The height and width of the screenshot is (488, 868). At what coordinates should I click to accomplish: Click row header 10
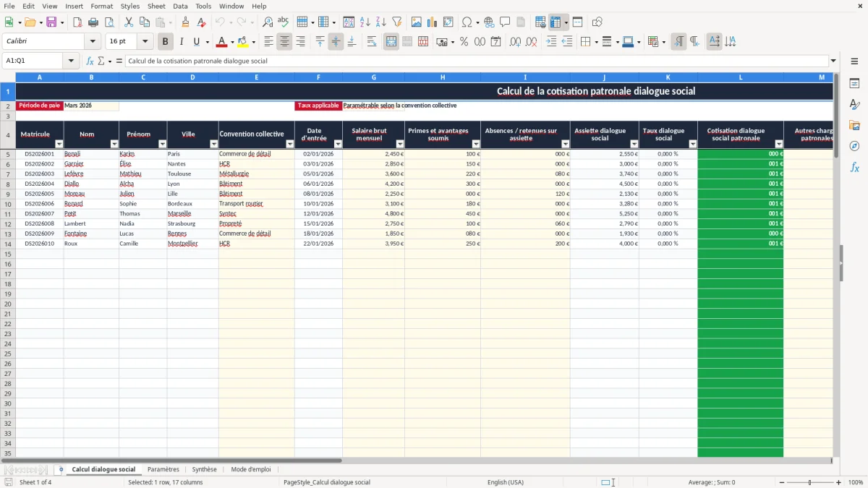point(8,204)
